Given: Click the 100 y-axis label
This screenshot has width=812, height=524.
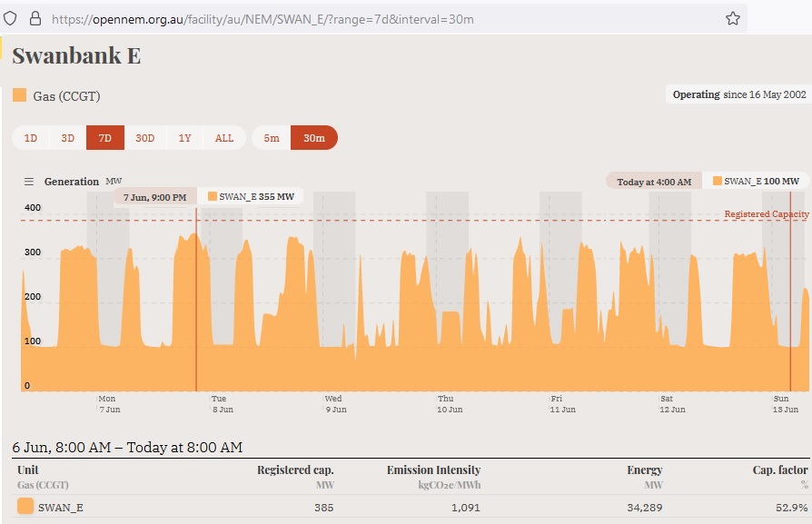Looking at the screenshot, I should 33,341.
